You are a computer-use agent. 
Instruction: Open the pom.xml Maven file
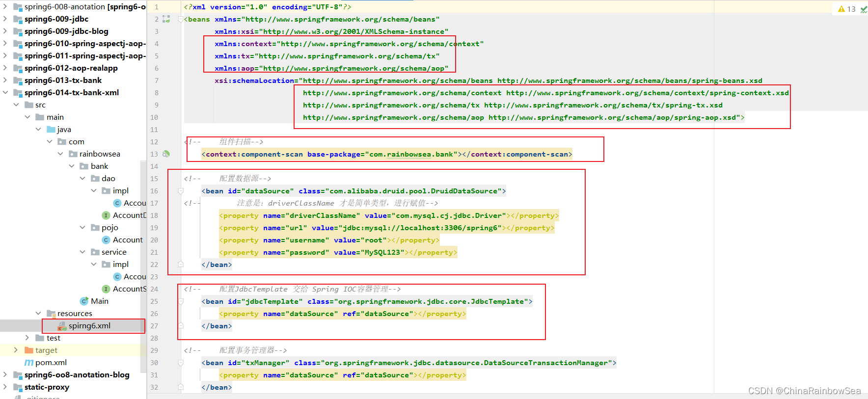tap(51, 363)
